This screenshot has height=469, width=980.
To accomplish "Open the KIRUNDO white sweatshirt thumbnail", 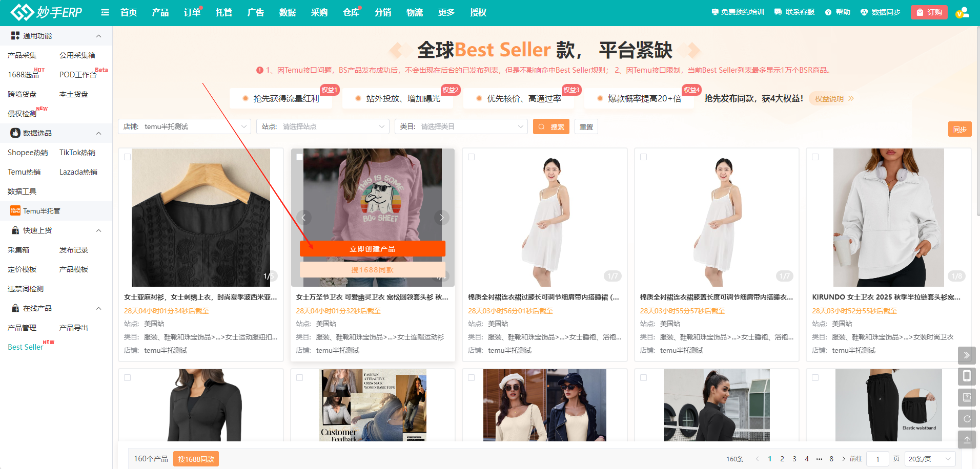I will click(888, 218).
